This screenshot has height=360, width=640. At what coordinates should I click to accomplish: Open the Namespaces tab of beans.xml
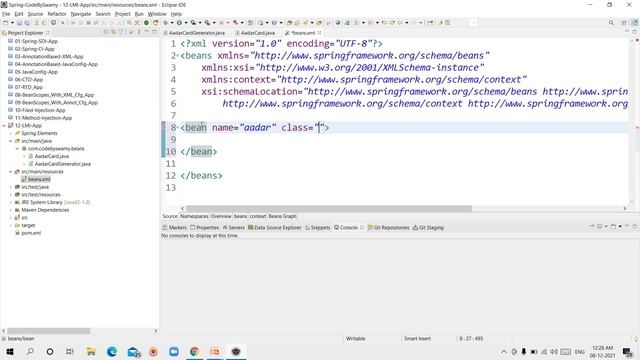pyautogui.click(x=194, y=216)
